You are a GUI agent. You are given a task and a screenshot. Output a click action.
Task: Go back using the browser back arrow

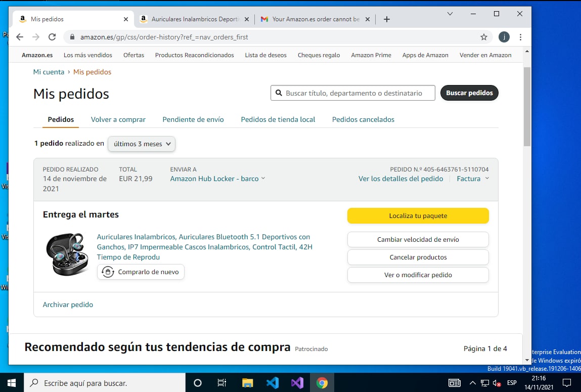(x=20, y=37)
